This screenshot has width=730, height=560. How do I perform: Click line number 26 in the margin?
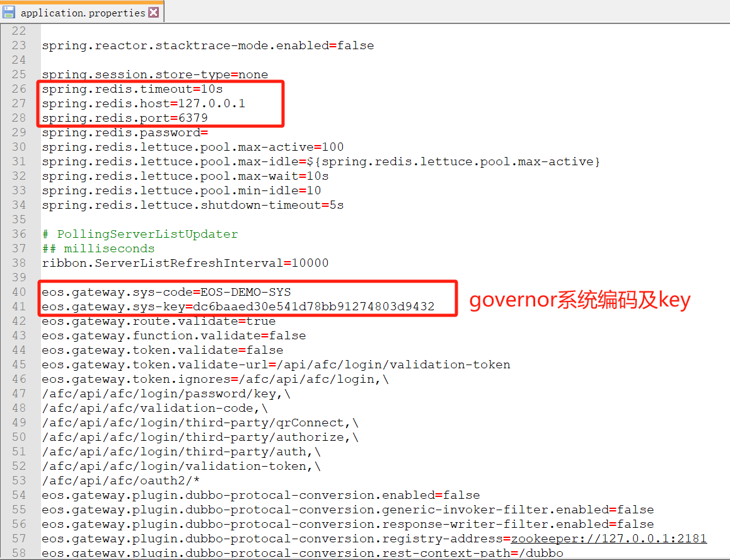pos(19,89)
